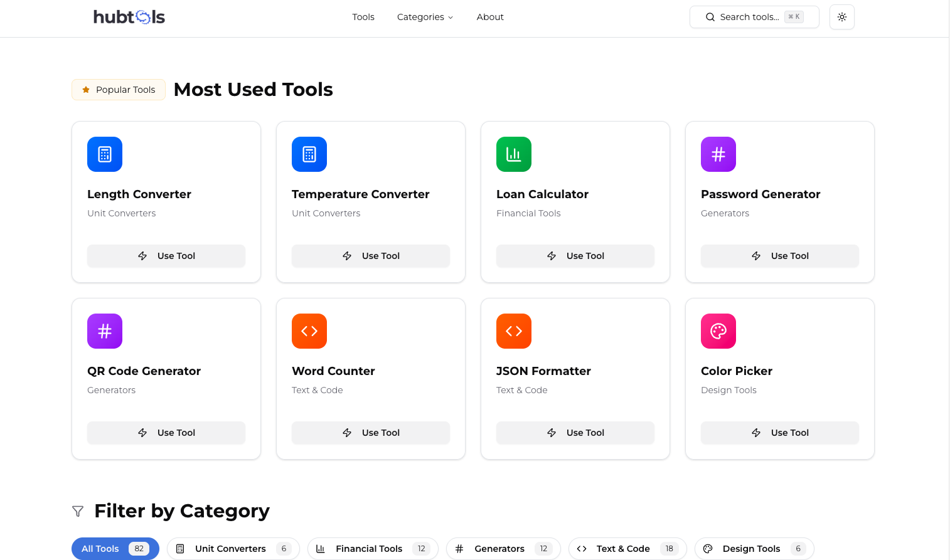Click the Color Picker palette icon

[x=718, y=331]
